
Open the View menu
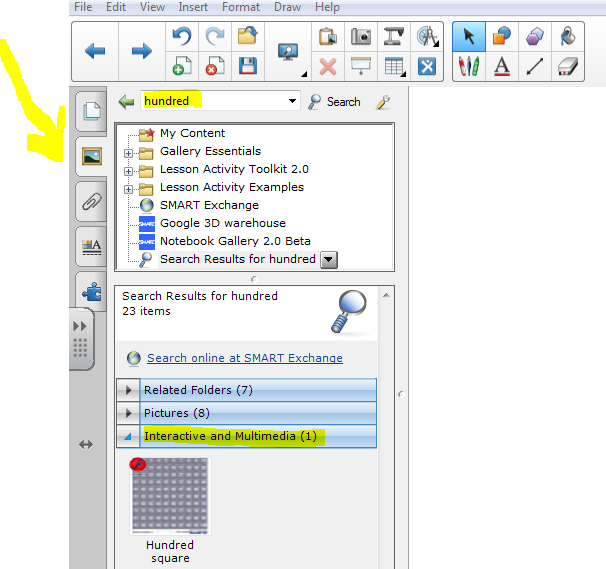tap(152, 7)
